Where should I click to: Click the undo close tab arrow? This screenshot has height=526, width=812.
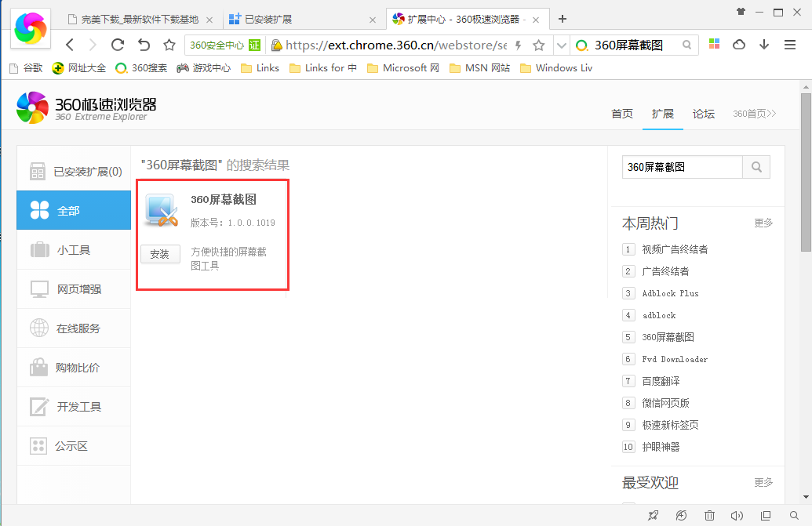[x=144, y=45]
